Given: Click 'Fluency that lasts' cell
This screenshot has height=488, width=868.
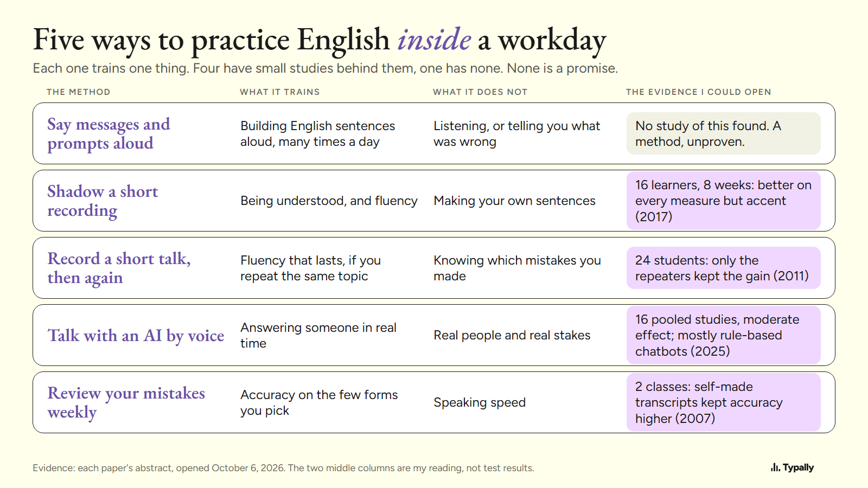Looking at the screenshot, I should (310, 268).
